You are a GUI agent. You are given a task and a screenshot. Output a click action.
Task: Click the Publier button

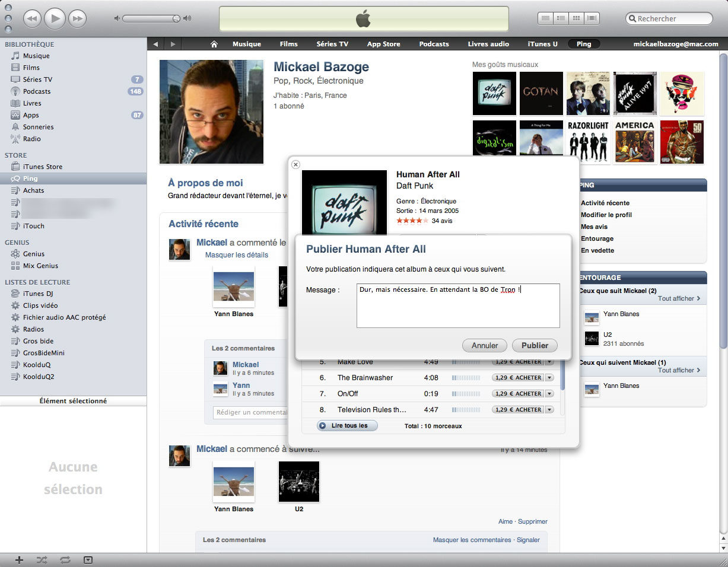tap(535, 345)
